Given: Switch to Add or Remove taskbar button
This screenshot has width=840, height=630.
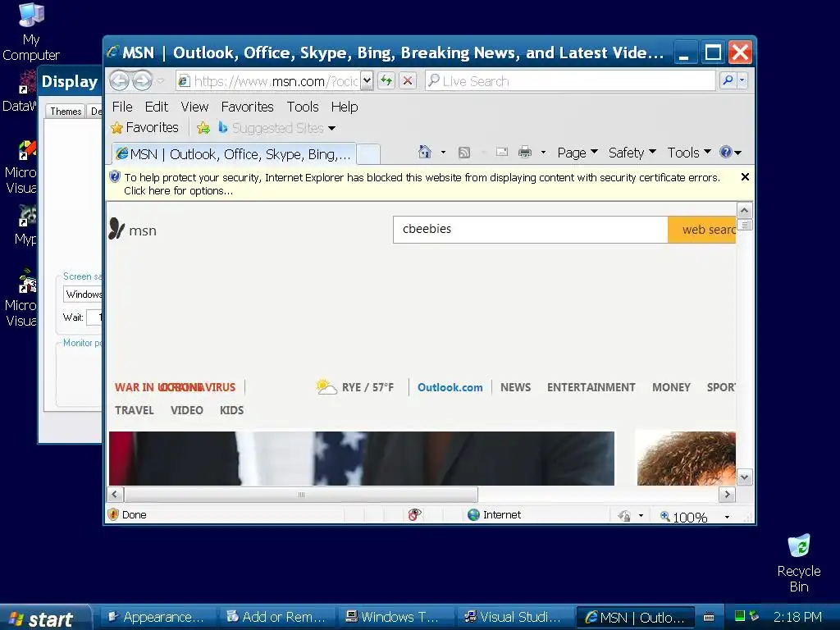Looking at the screenshot, I should 276,617.
